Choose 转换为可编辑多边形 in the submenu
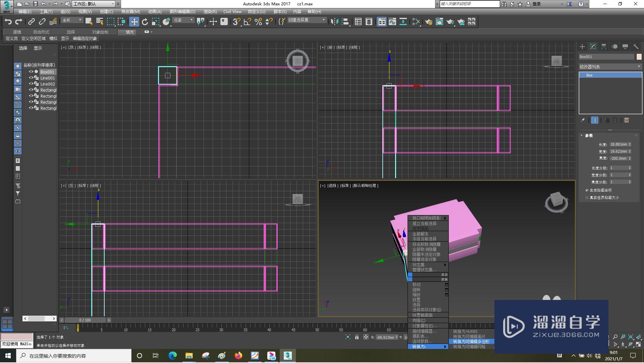The width and height of the screenshot is (644, 363). point(471,342)
